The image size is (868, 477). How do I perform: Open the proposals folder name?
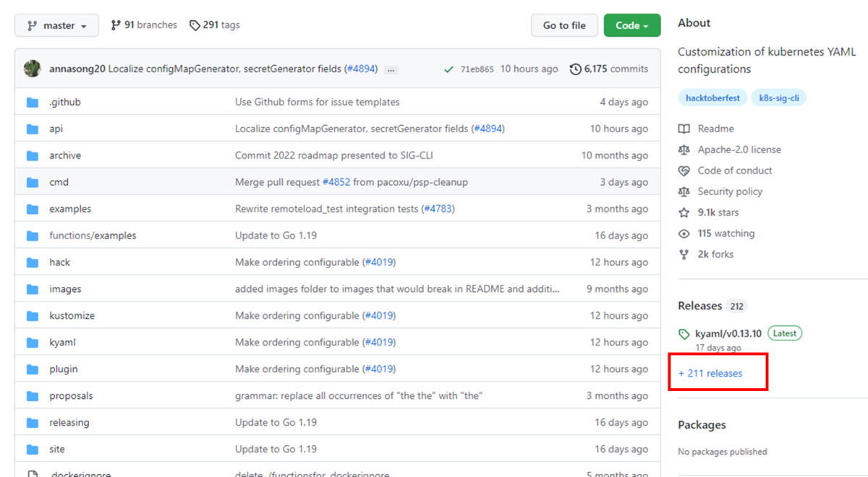[71, 396]
